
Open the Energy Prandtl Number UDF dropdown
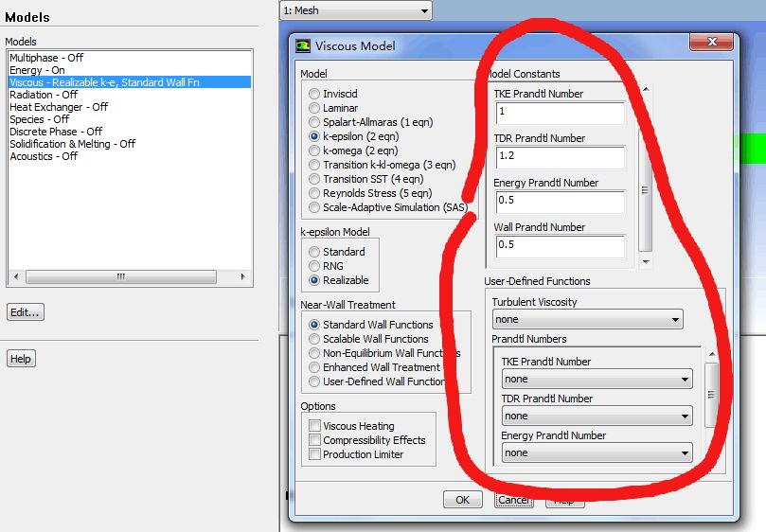tap(597, 452)
